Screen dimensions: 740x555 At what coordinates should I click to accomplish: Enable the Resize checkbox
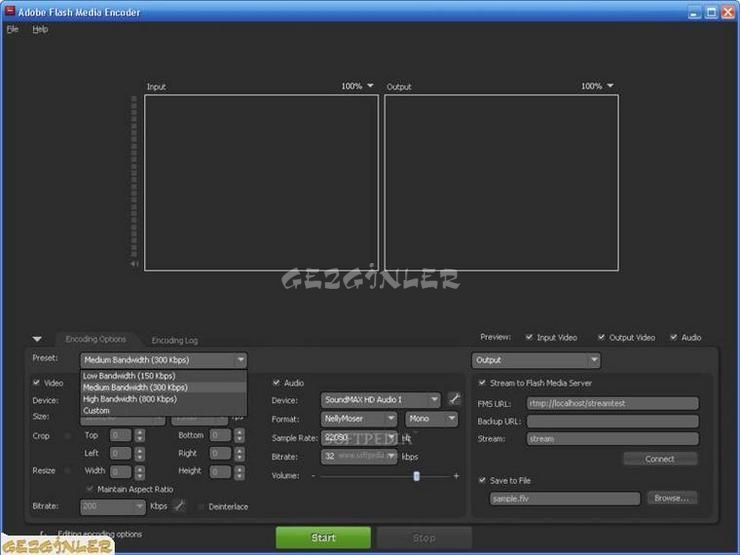tap(67, 470)
